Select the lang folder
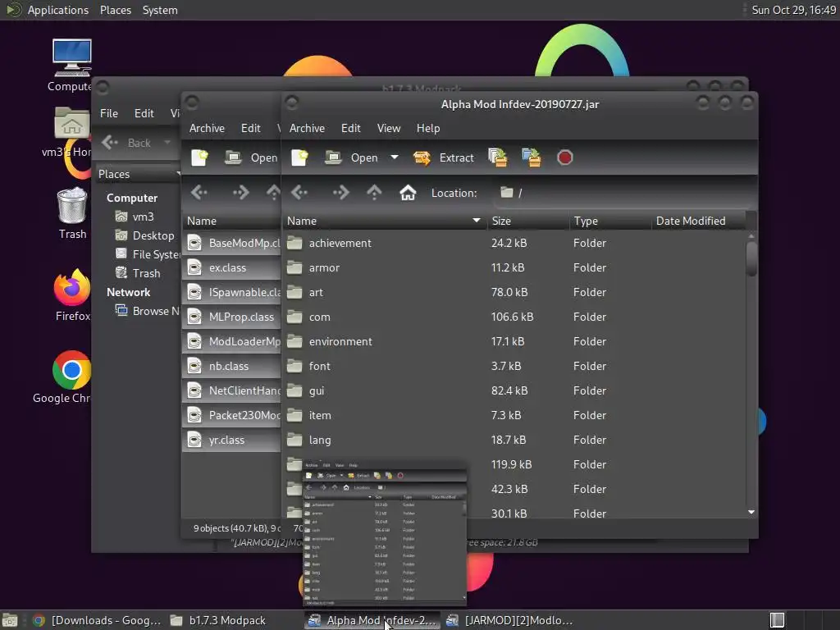840x630 pixels. click(x=514, y=441)
